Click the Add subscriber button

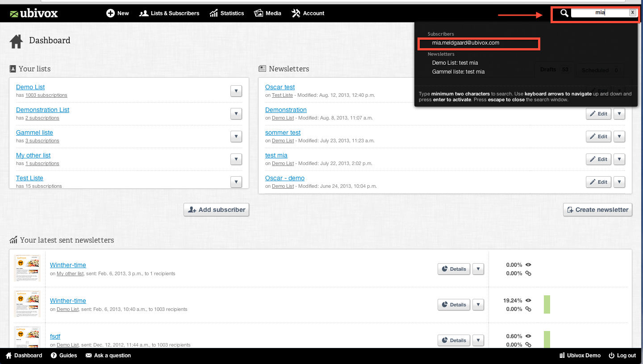pyautogui.click(x=216, y=210)
